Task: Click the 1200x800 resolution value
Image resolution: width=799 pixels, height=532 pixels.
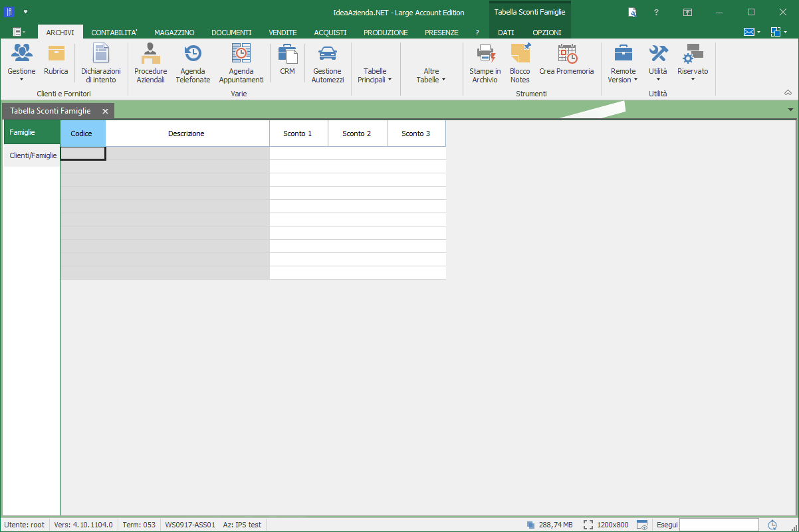Action: pyautogui.click(x=612, y=525)
